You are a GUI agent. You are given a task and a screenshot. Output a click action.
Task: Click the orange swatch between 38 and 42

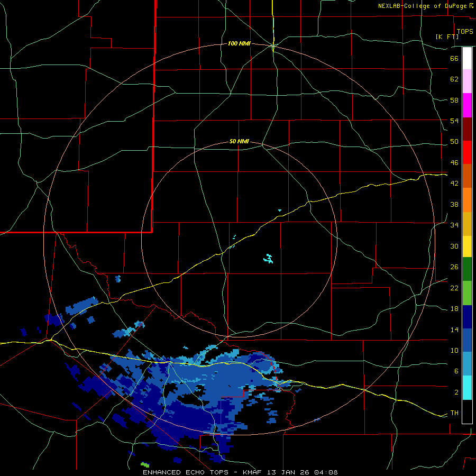point(467,200)
